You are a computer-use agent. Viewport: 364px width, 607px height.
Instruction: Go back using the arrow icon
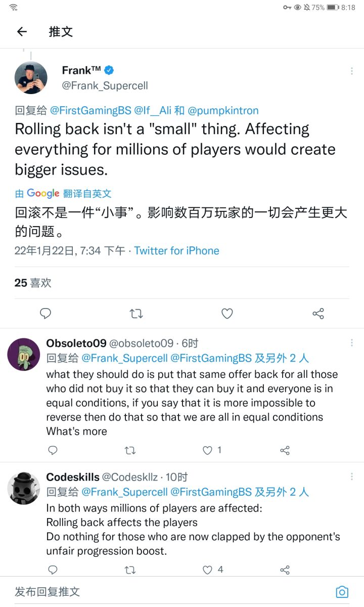tap(22, 32)
